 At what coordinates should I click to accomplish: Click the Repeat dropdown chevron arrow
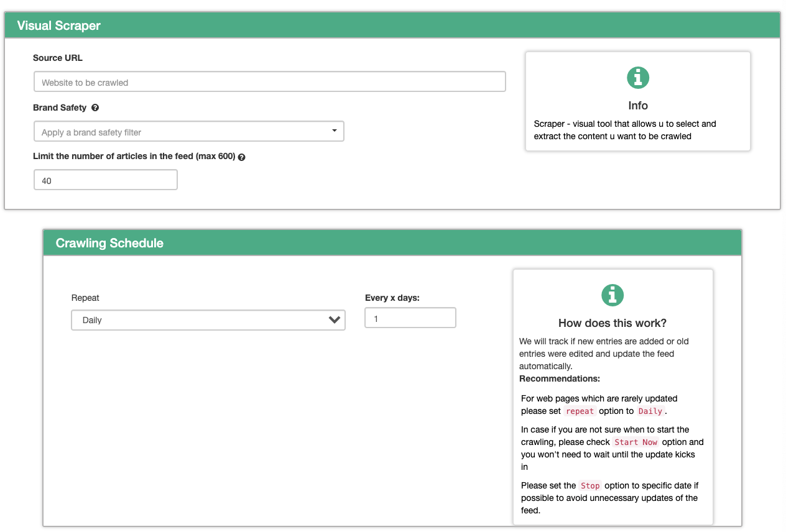pyautogui.click(x=334, y=320)
